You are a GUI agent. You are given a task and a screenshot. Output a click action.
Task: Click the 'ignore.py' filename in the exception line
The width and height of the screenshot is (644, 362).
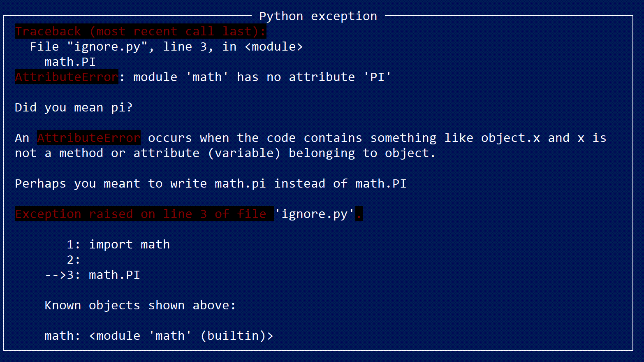(x=314, y=214)
